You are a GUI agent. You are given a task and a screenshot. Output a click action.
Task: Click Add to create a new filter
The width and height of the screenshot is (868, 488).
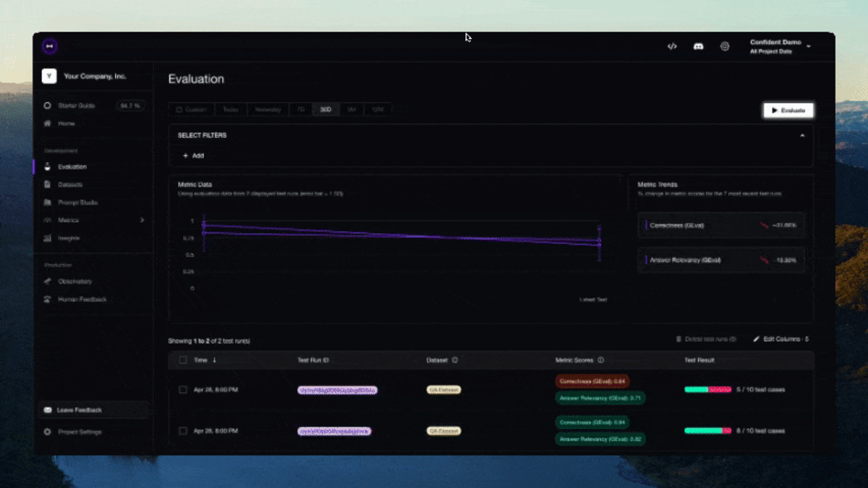pos(192,155)
